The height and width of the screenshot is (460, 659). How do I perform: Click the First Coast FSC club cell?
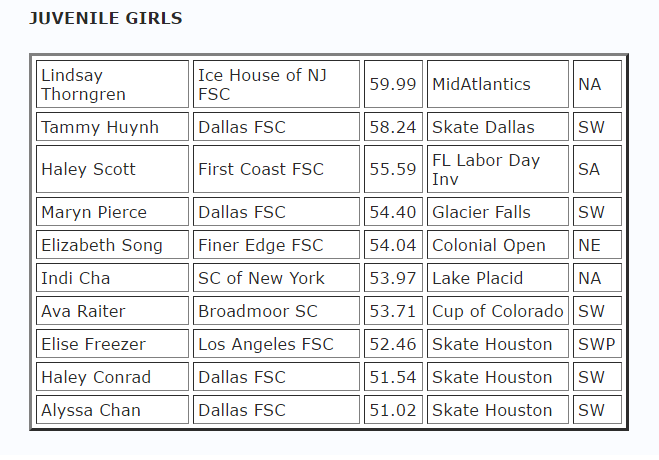coord(275,170)
